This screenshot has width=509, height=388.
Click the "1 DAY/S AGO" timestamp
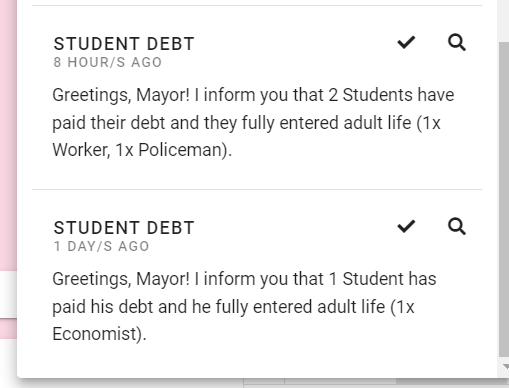pos(101,246)
